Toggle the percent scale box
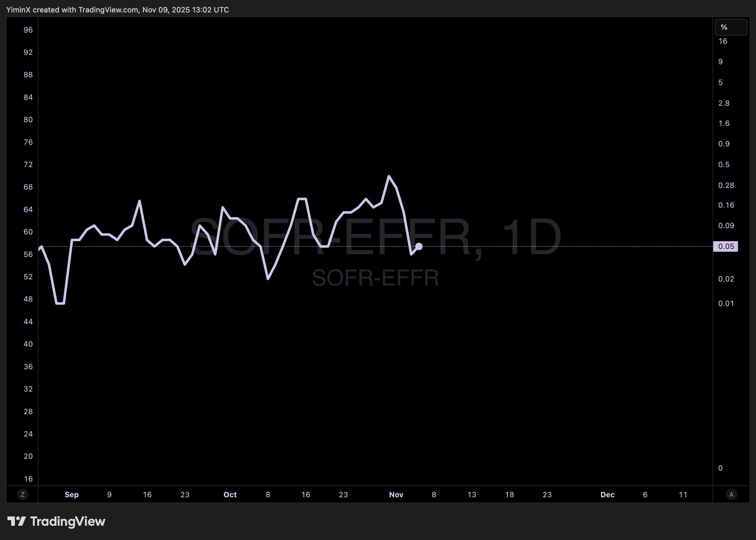Screen dimensions: 756x540 tap(731, 27)
